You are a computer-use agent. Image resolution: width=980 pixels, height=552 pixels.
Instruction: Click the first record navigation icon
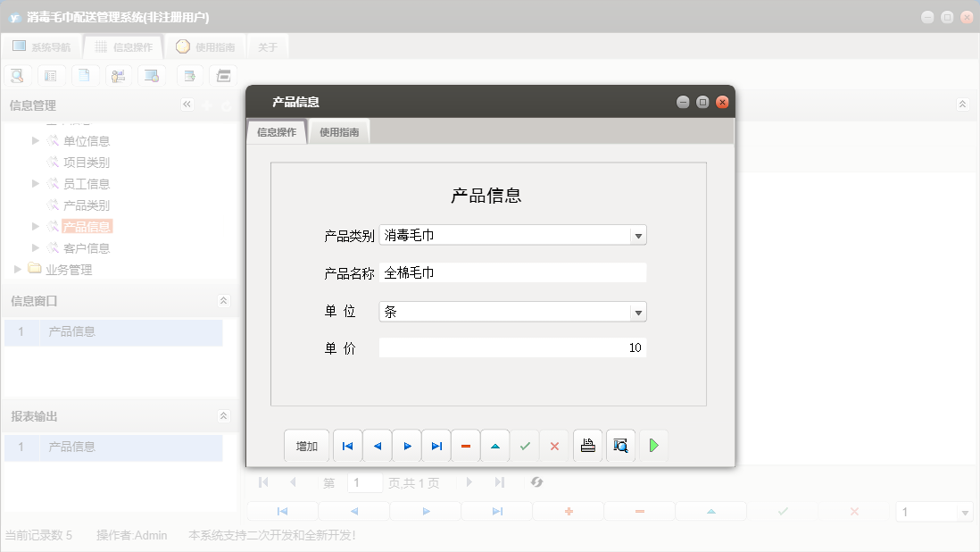[x=347, y=445]
